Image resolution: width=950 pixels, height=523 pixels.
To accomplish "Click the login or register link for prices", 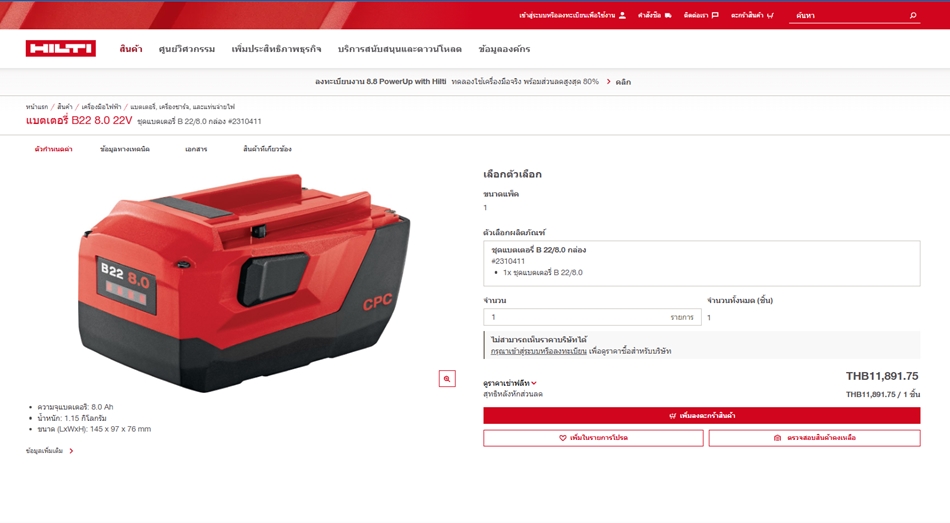I will (538, 351).
